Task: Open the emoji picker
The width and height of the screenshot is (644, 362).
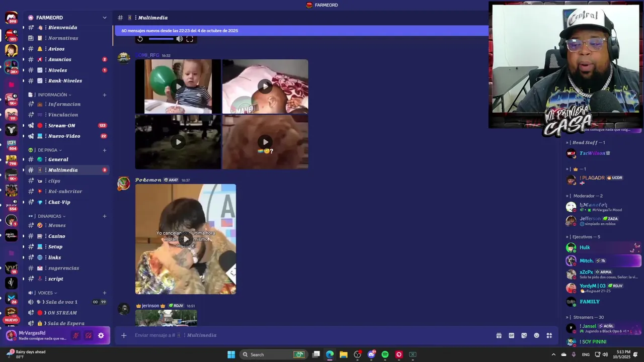Action: pos(536,335)
